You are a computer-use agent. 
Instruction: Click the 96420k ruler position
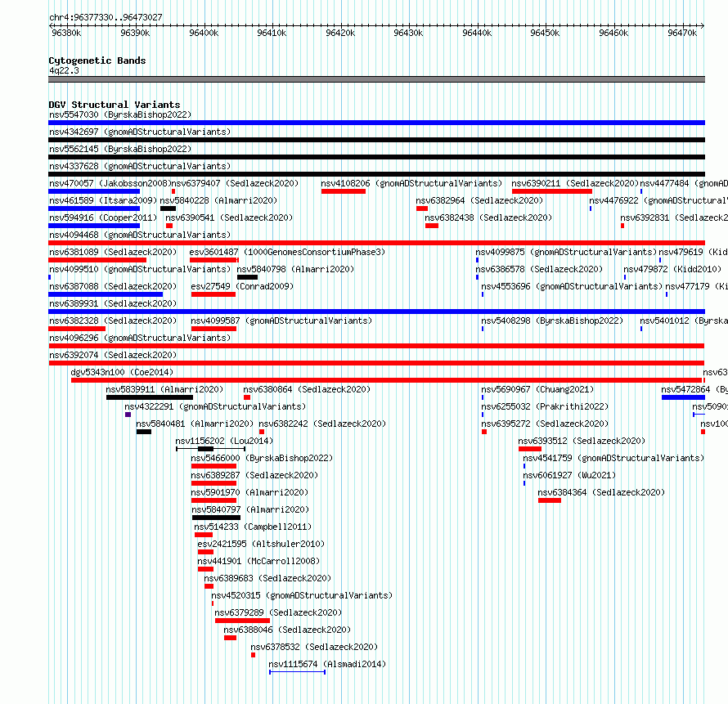click(340, 33)
